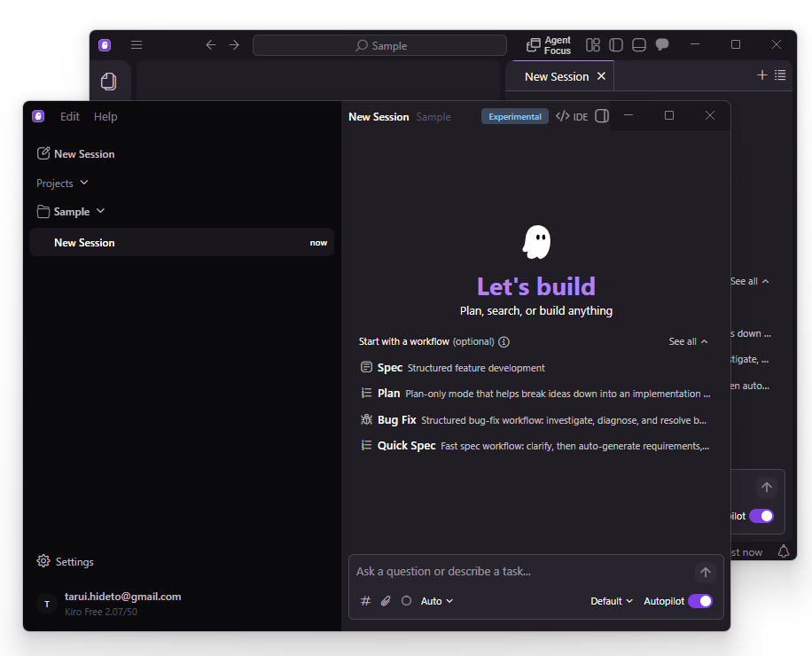Select the Spec workflow icon

click(366, 367)
